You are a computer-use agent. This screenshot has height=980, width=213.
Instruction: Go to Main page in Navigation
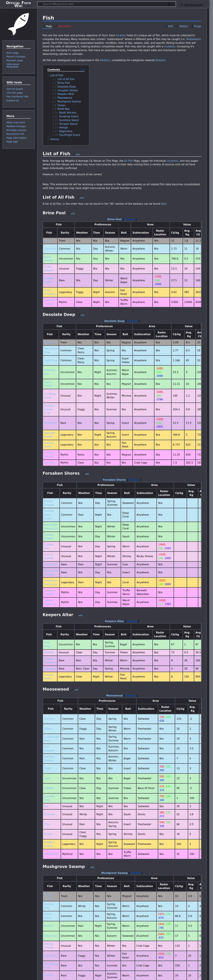tap(13, 53)
